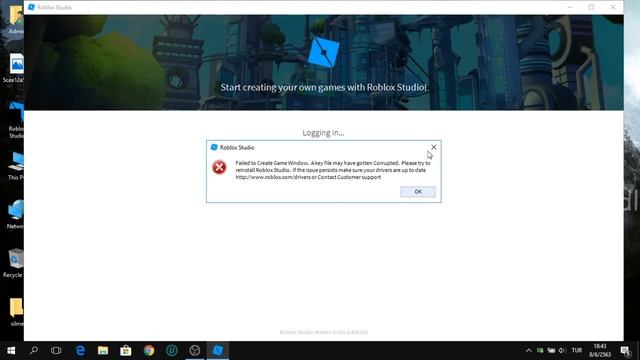
Task: Minimize the Roblox Studio window
Action: [x=570, y=7]
